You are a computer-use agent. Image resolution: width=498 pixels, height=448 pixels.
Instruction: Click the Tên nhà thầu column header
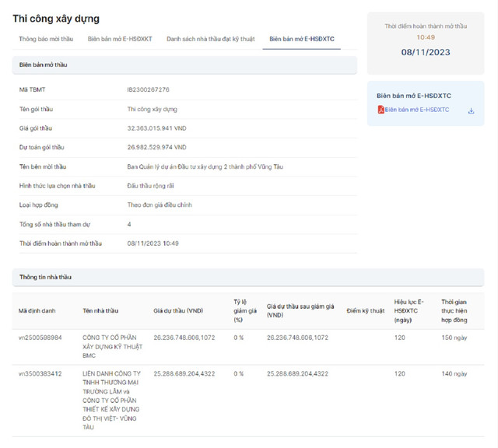pos(102,310)
